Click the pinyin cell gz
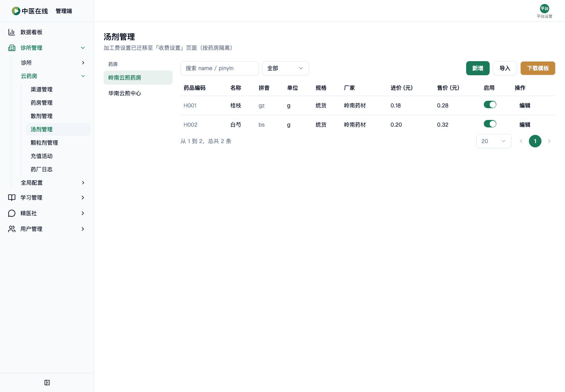The image size is (565, 392). [262, 105]
